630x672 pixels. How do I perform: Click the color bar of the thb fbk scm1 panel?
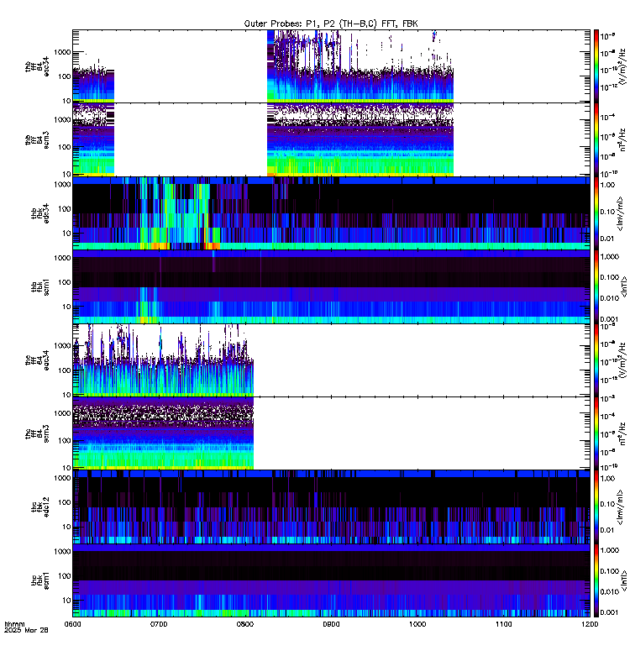pos(596,286)
